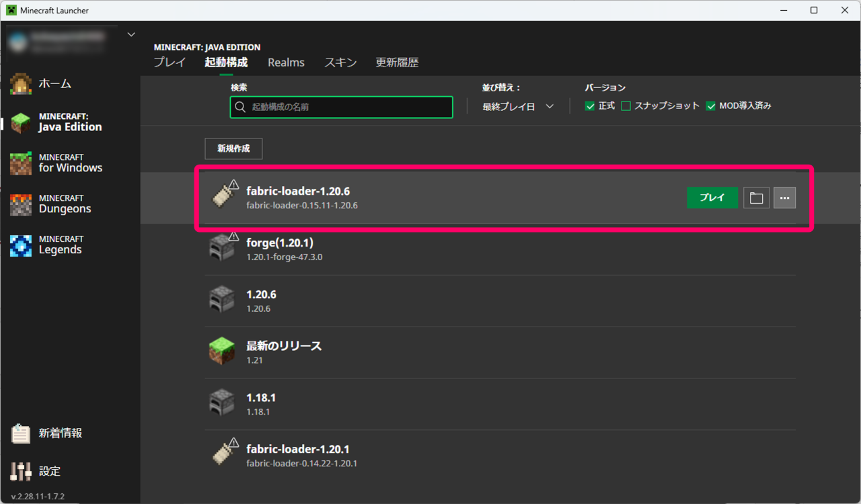Open folder for fabric-loader-1.20.6 installation
This screenshot has height=504, width=861.
tap(756, 198)
